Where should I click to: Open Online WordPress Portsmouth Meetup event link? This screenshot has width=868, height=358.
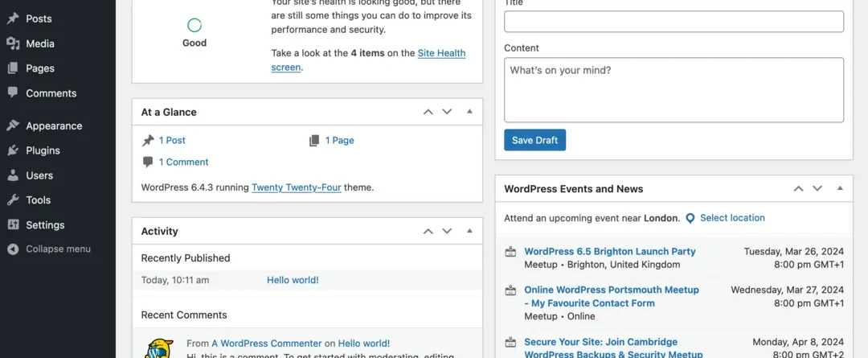tap(612, 297)
